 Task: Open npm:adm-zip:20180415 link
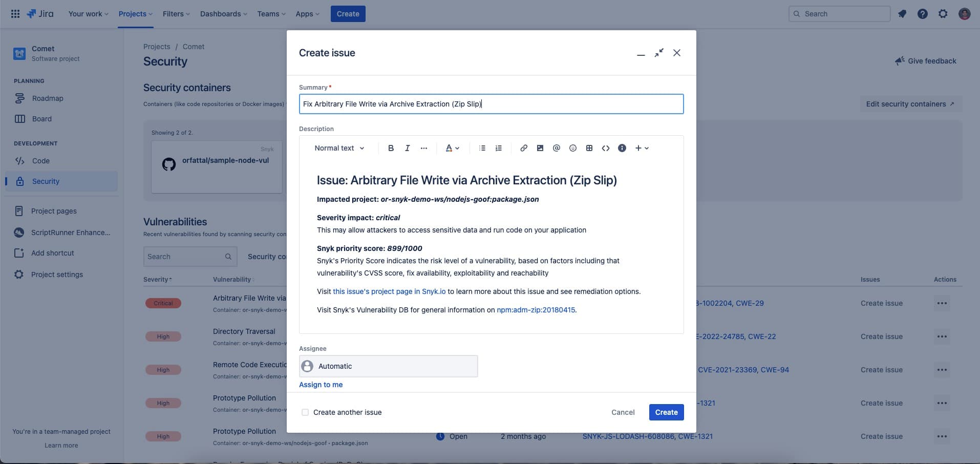pyautogui.click(x=536, y=310)
